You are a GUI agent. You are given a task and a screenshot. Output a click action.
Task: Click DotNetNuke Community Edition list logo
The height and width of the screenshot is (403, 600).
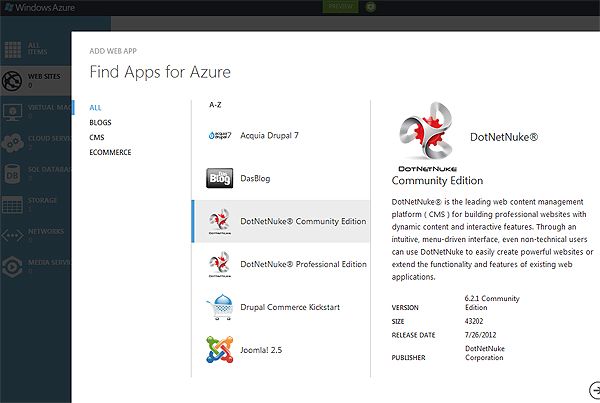(x=220, y=221)
